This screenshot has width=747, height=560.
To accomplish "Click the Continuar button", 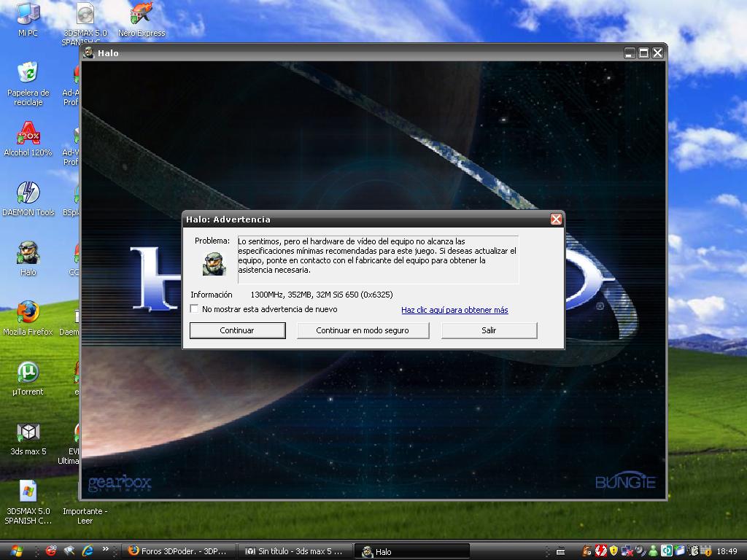I will point(237,330).
